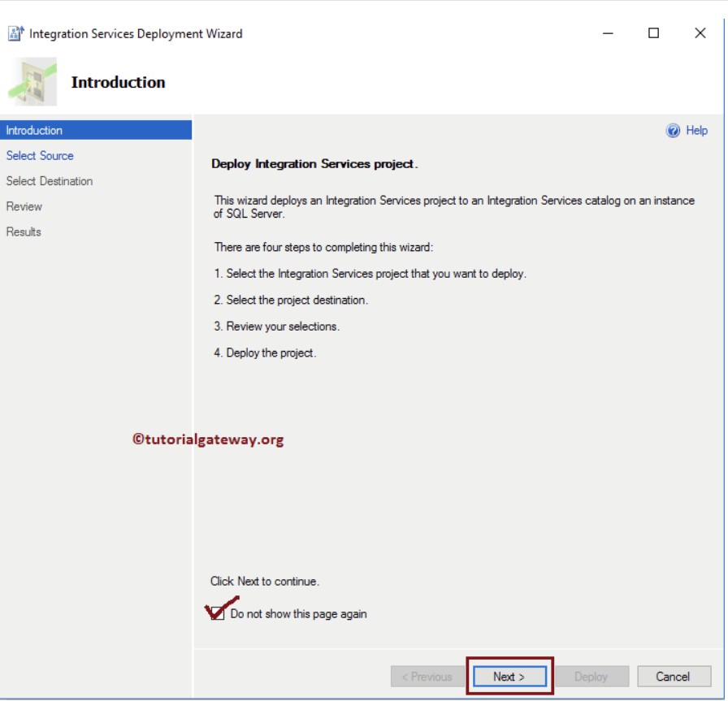Click step 1 'Select the Integration Services project' text
This screenshot has width=728, height=701.
[370, 274]
